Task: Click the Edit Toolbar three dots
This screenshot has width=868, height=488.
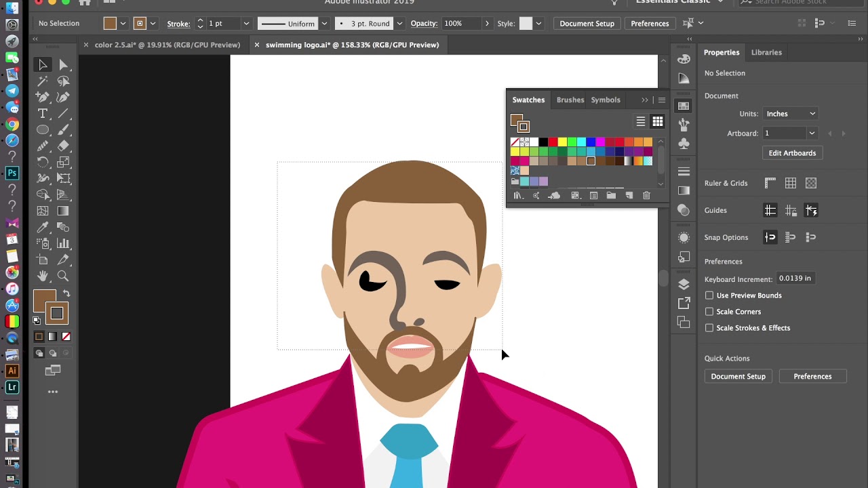Action: pos(53,392)
